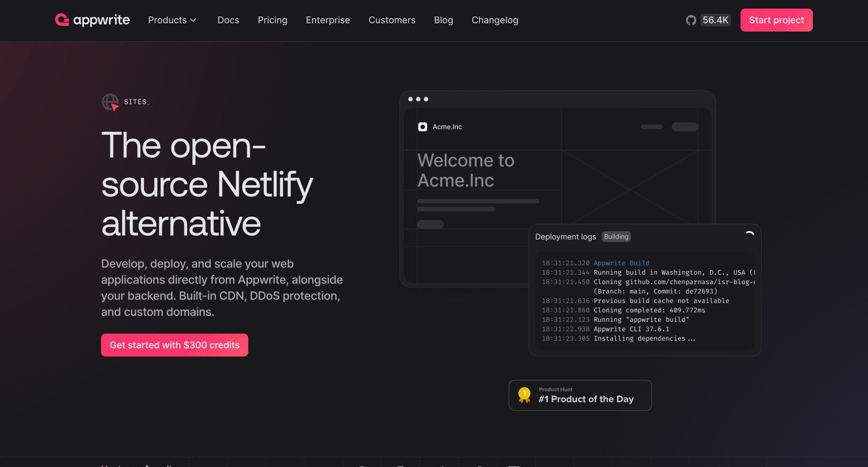Click the SITES_ label text
Viewport: 868px width, 467px height.
click(x=137, y=102)
